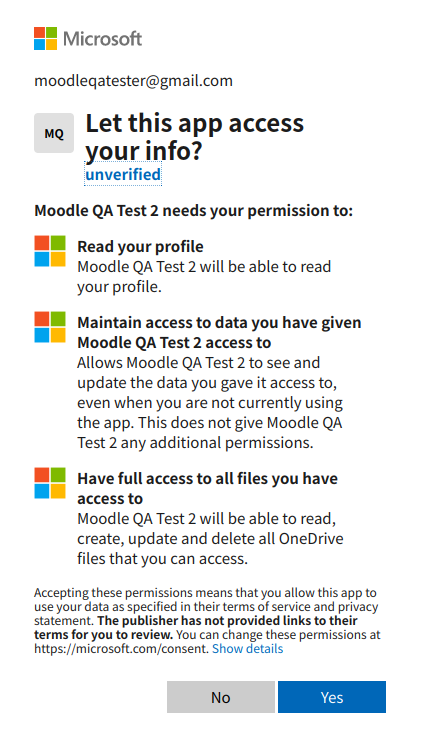424x736 pixels.
Task: Click the Let this app access heading
Action: coord(194,137)
